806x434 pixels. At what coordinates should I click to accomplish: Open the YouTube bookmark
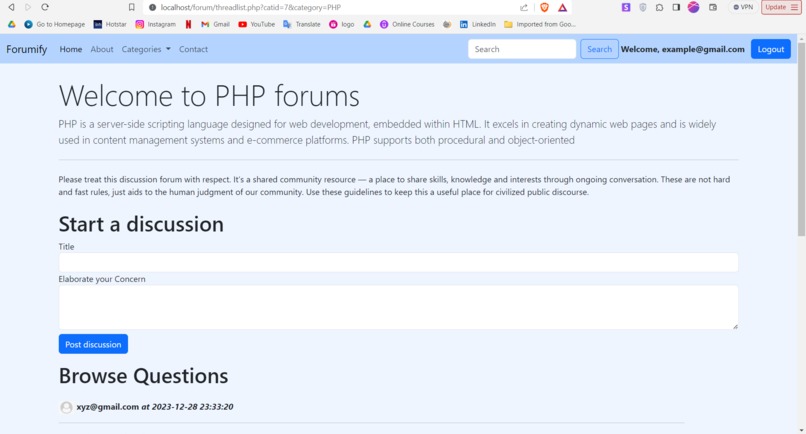click(x=257, y=24)
